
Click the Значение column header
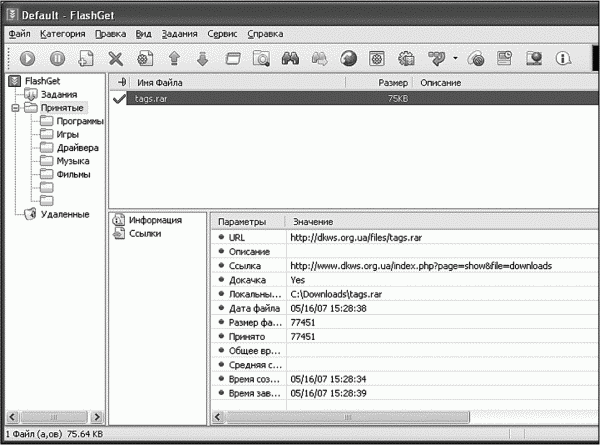pyautogui.click(x=313, y=222)
